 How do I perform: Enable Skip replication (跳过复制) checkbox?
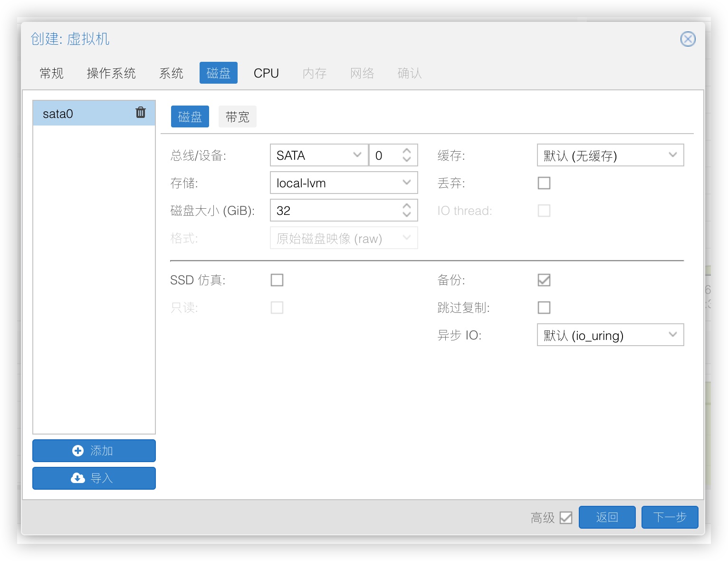coord(544,308)
